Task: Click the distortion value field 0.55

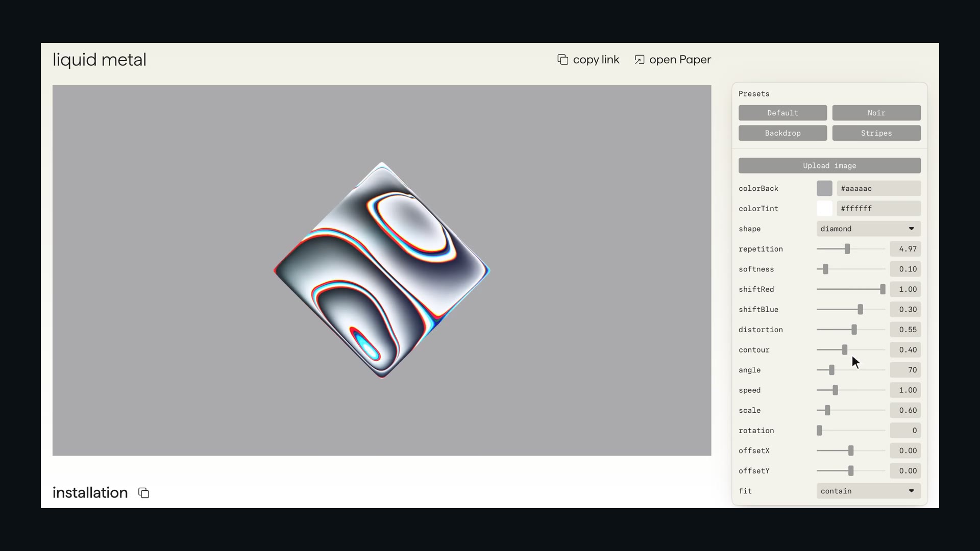Action: 905,330
